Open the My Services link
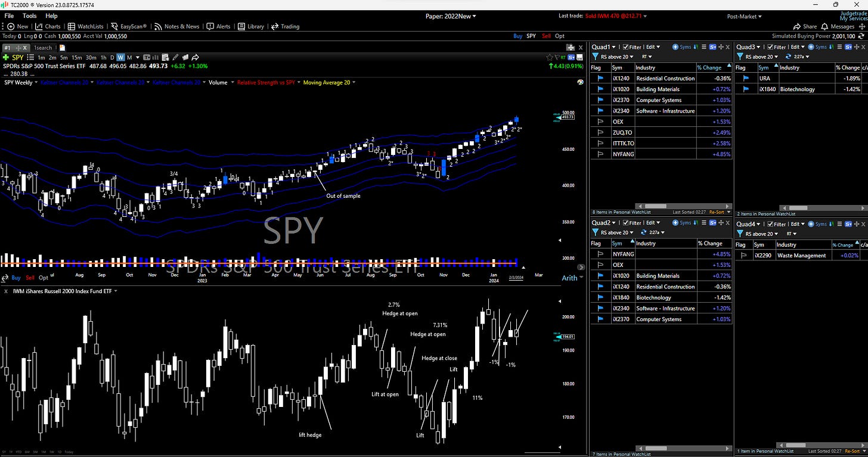Viewport: 868px width, 457px height. click(x=852, y=19)
